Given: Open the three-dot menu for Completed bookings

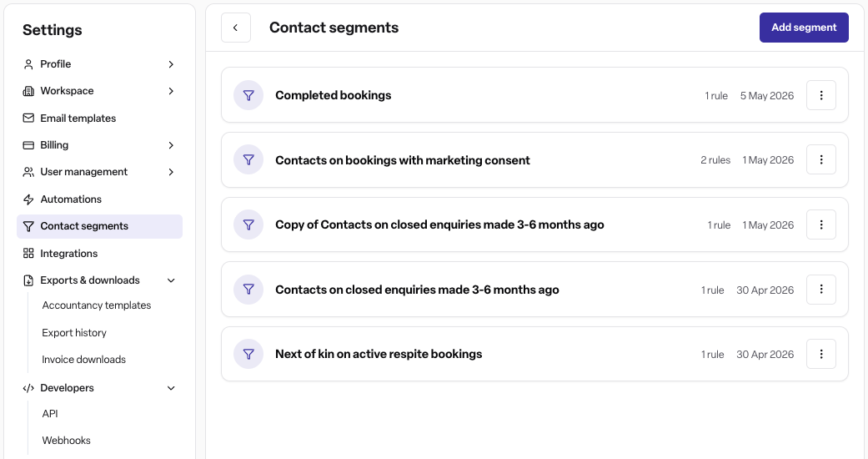Looking at the screenshot, I should [821, 95].
